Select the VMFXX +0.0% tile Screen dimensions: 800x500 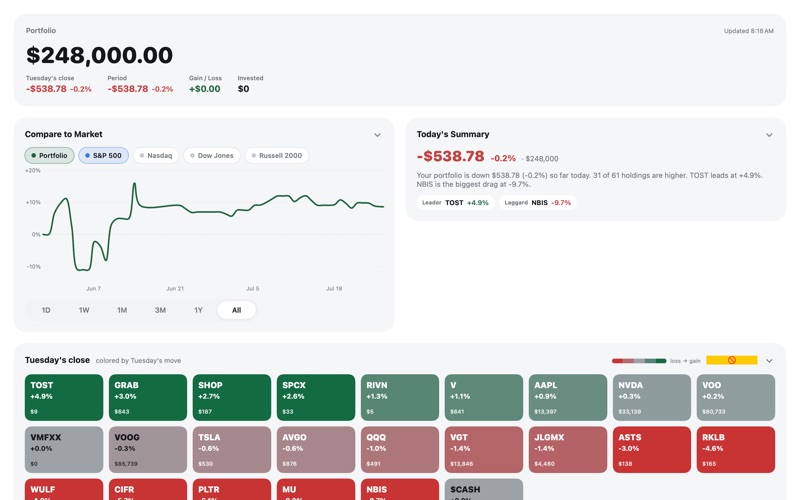click(64, 449)
